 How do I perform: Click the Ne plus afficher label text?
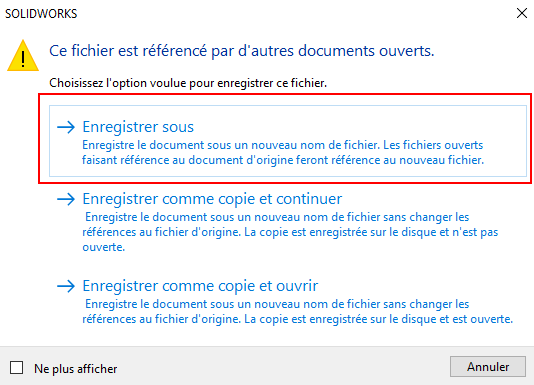pos(76,369)
